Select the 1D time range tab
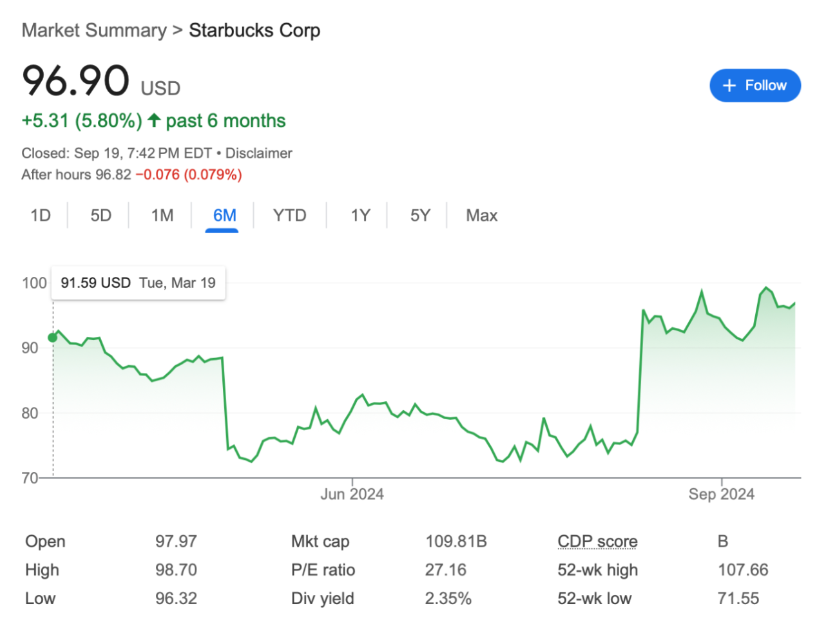Image resolution: width=826 pixels, height=644 pixels. [41, 215]
